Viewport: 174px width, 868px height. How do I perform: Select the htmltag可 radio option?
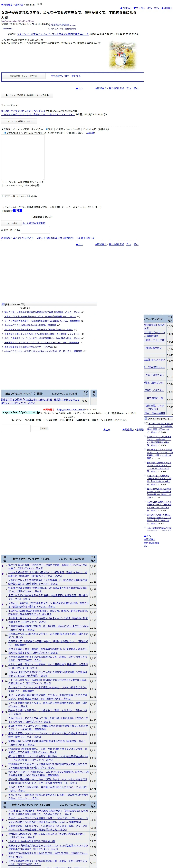click(84, 129)
